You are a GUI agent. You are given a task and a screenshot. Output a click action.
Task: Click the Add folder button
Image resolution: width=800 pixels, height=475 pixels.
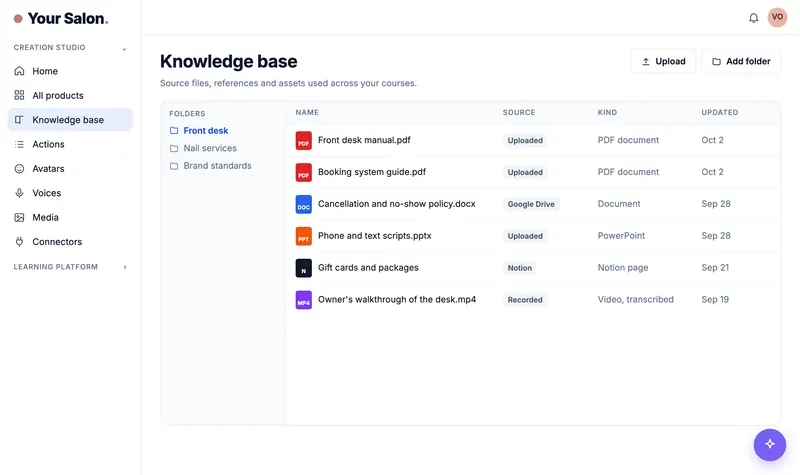click(741, 61)
